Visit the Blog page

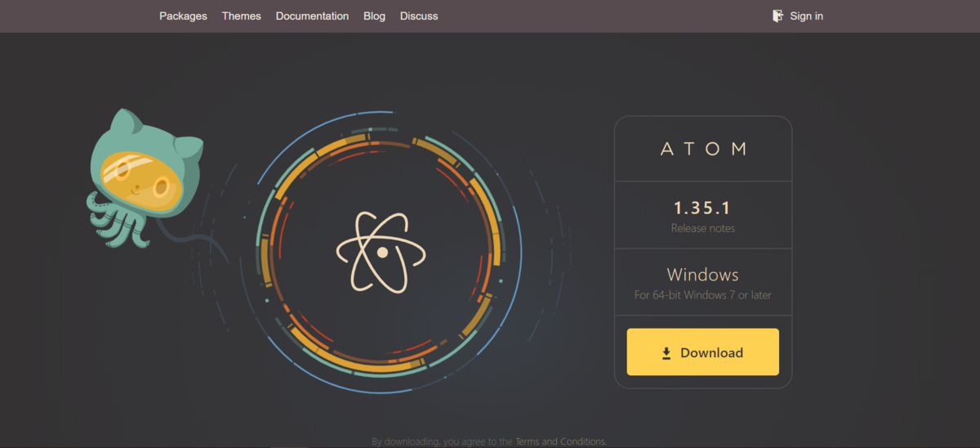click(x=374, y=16)
